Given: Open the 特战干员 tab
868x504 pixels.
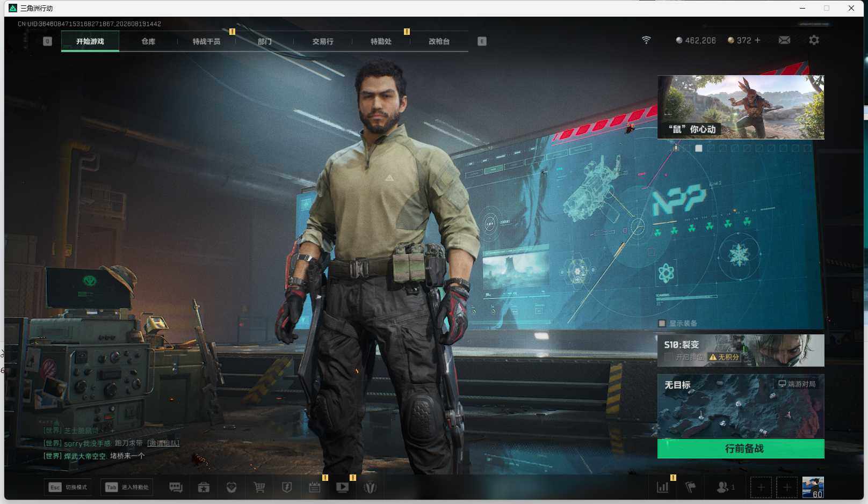Looking at the screenshot, I should pos(206,41).
